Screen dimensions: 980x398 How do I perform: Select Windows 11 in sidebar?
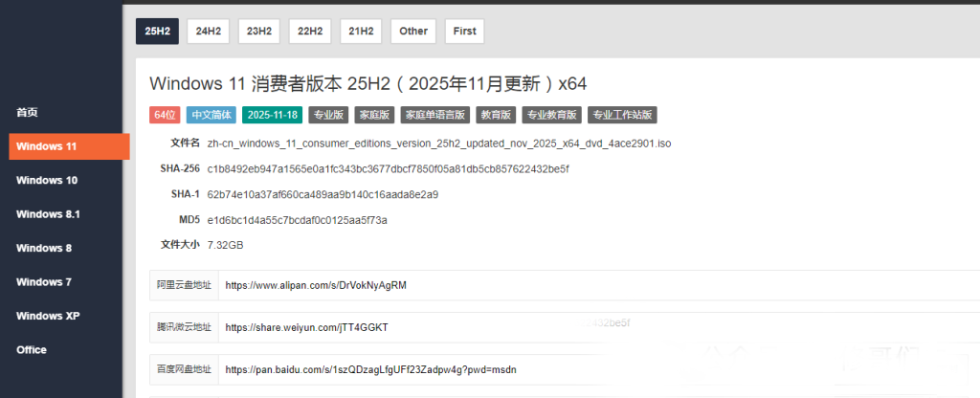pos(69,146)
